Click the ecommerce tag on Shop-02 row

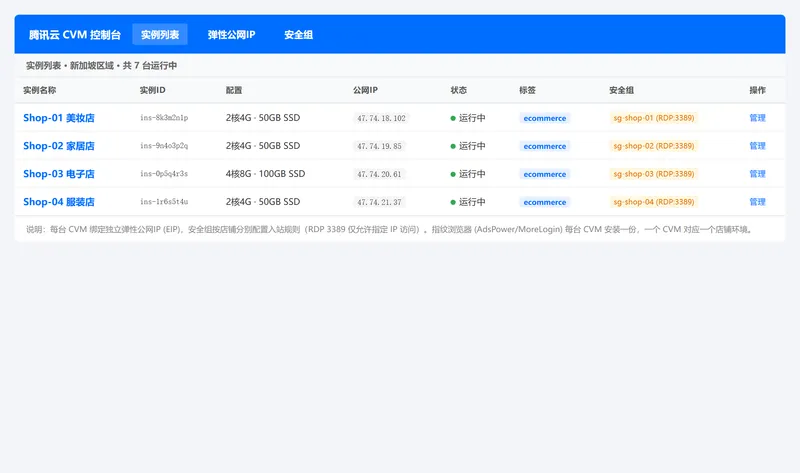(x=544, y=146)
